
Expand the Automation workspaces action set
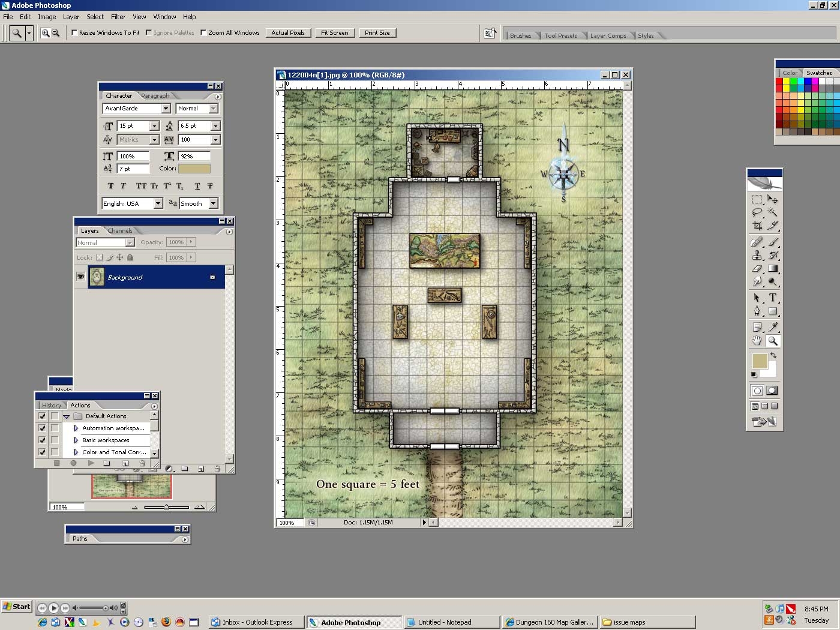tap(76, 428)
